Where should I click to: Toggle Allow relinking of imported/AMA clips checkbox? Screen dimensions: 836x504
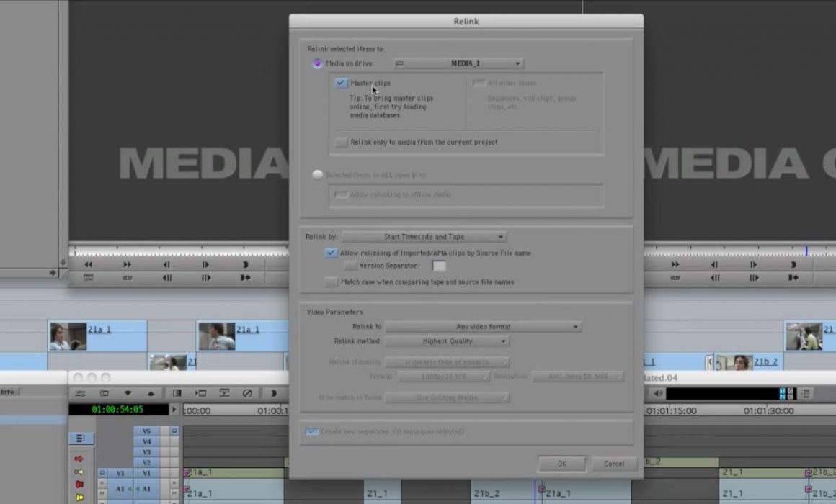tap(331, 253)
